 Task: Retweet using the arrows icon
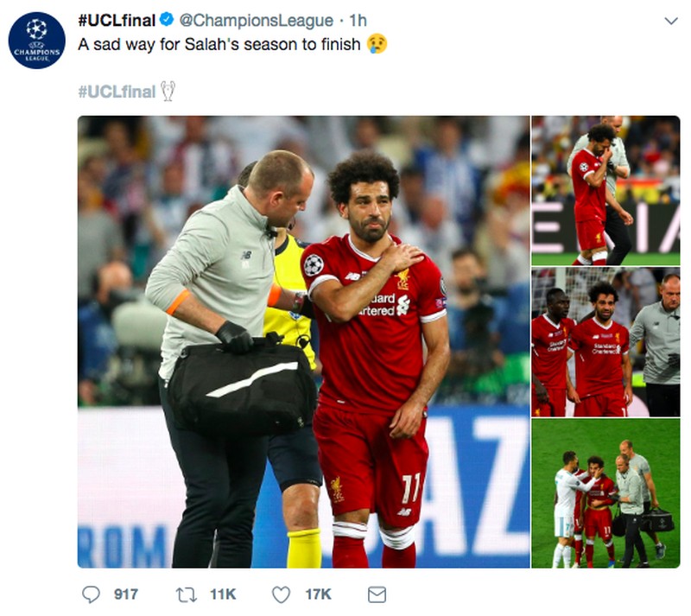187,595
